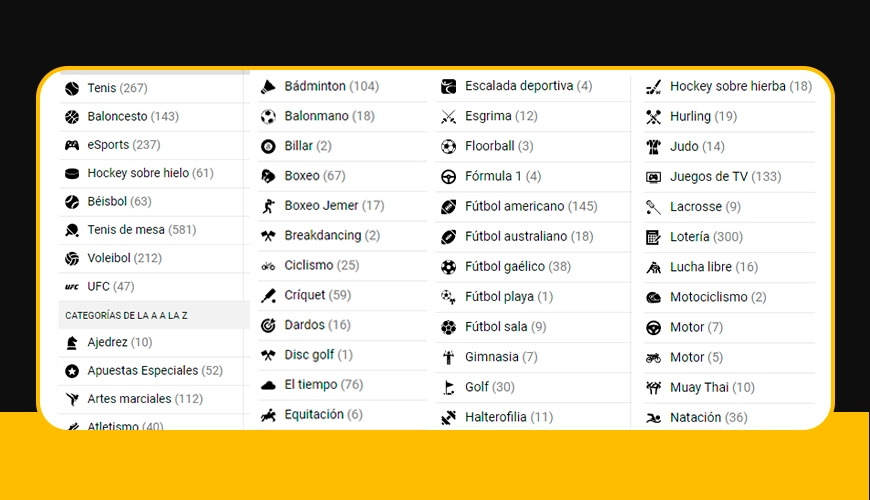
Task: Click the tennis ball icon beside Tenis
Action: click(72, 88)
